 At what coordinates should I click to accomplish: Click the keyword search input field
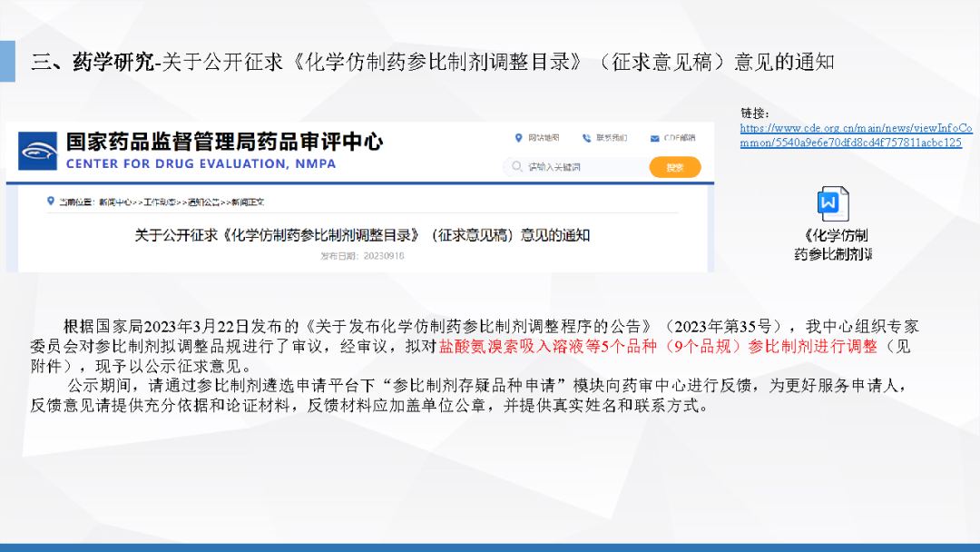(581, 167)
